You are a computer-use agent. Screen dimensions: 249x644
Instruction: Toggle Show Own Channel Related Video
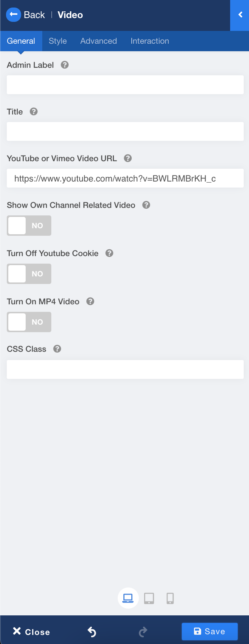(x=29, y=226)
